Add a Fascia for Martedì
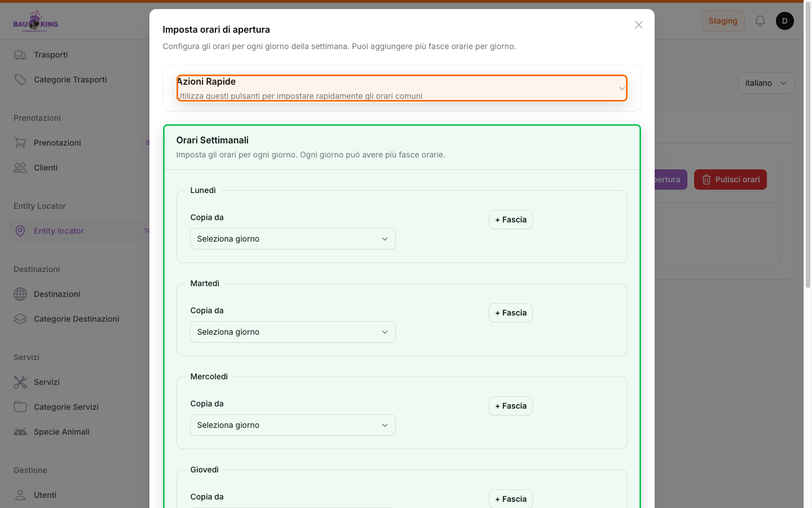The image size is (812, 508). click(x=511, y=313)
